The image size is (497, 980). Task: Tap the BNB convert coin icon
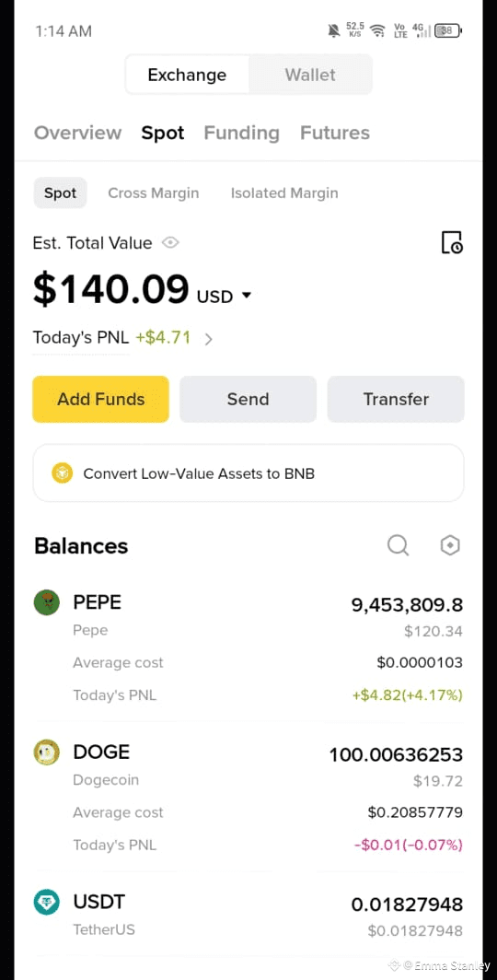pyautogui.click(x=63, y=473)
